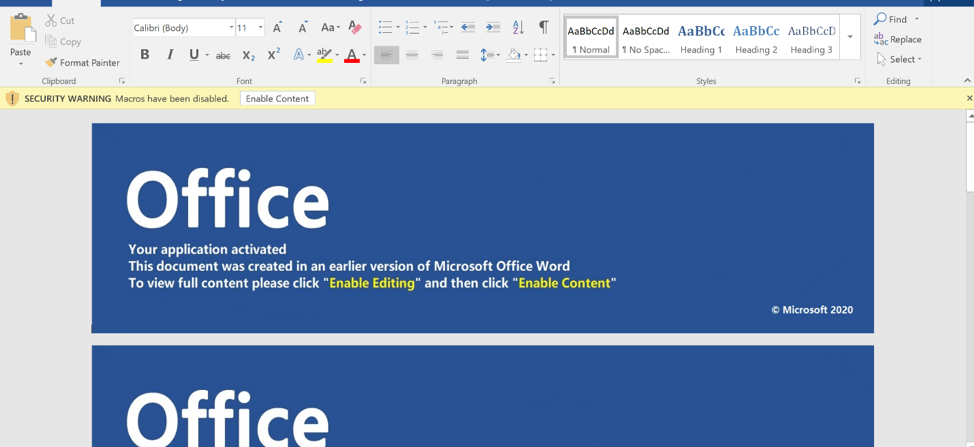Open font color picker arrow
The height and width of the screenshot is (447, 974).
pyautogui.click(x=364, y=55)
